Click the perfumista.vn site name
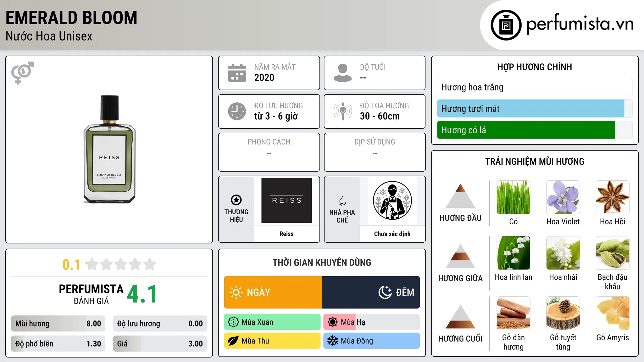Image resolution: width=644 pixels, height=362 pixels. [x=580, y=24]
